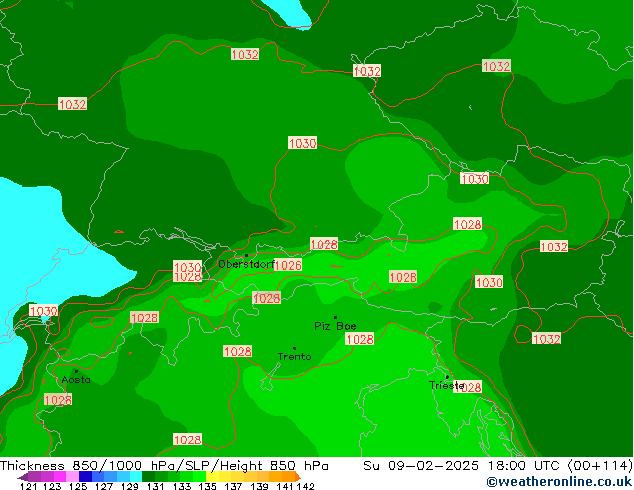This screenshot has height=490, width=634.
Task: Click the legend value 133
Action: (x=182, y=486)
